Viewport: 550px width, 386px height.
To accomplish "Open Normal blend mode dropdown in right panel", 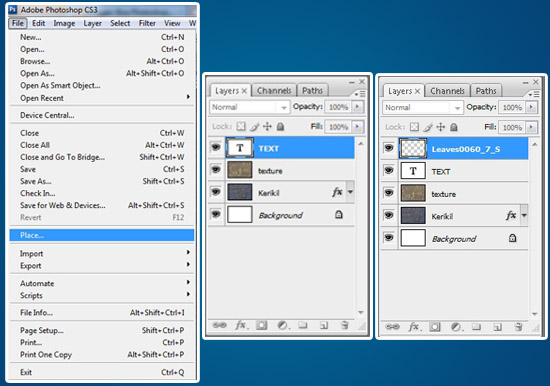I will pos(423,108).
